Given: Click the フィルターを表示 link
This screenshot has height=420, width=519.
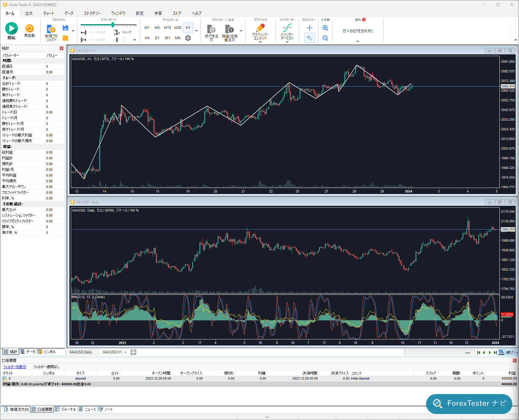Looking at the screenshot, I should click(x=14, y=367).
